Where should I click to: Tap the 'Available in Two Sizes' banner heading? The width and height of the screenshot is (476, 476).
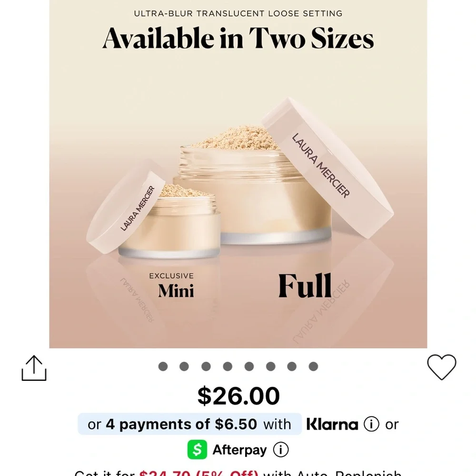pos(238,38)
